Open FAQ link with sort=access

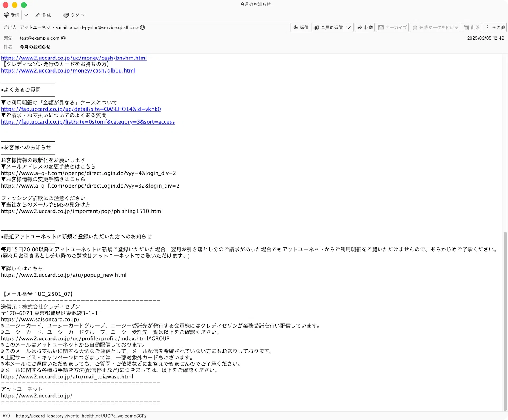pos(88,122)
